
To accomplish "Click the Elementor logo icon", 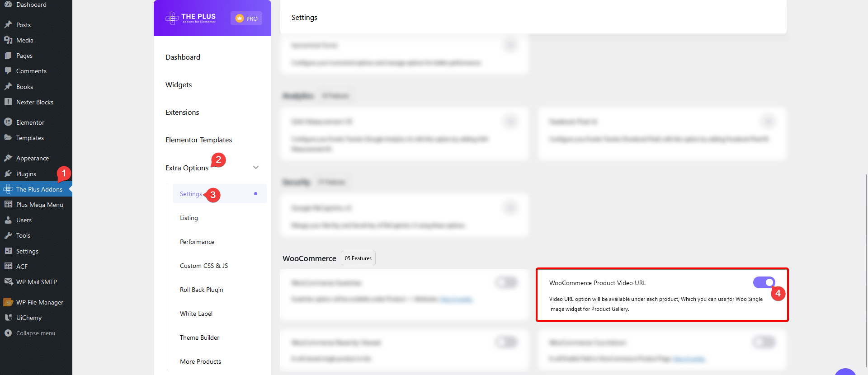I will (x=8, y=122).
